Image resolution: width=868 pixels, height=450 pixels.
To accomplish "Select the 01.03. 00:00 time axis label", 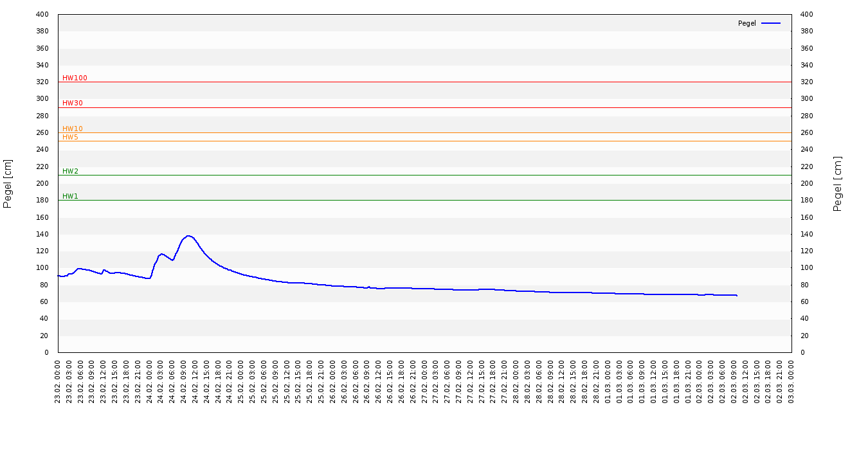I will pos(608,381).
